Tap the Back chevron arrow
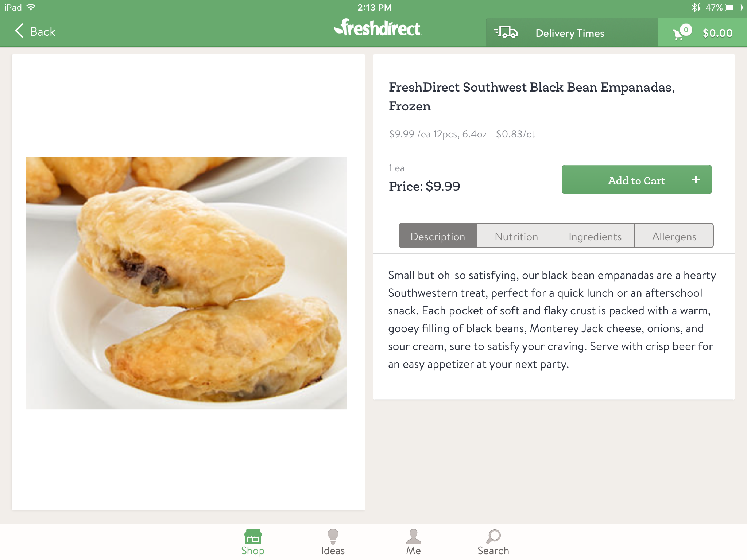This screenshot has height=560, width=747. [19, 31]
